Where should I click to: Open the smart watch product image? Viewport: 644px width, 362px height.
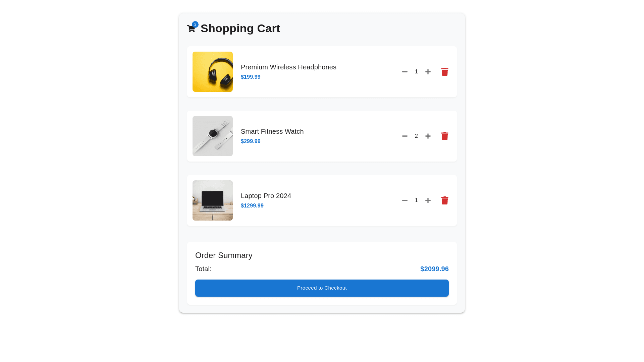[213, 136]
